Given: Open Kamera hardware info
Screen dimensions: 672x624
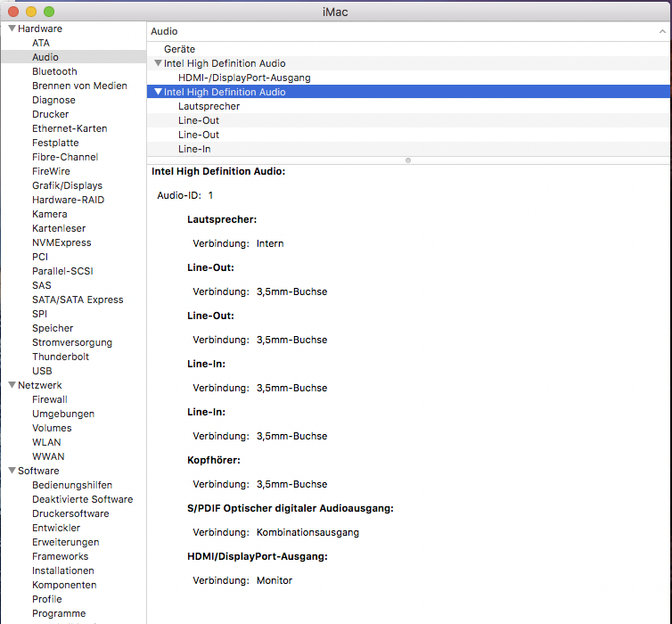Looking at the screenshot, I should click(49, 214).
